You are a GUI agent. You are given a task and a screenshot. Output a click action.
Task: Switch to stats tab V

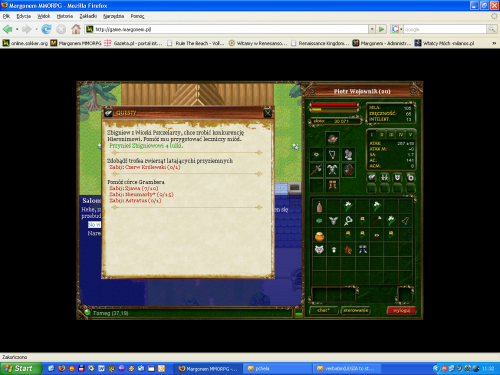coord(410,135)
